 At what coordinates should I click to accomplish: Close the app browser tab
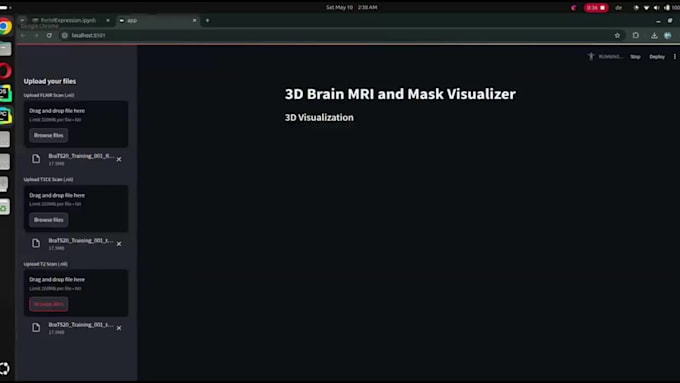click(194, 20)
